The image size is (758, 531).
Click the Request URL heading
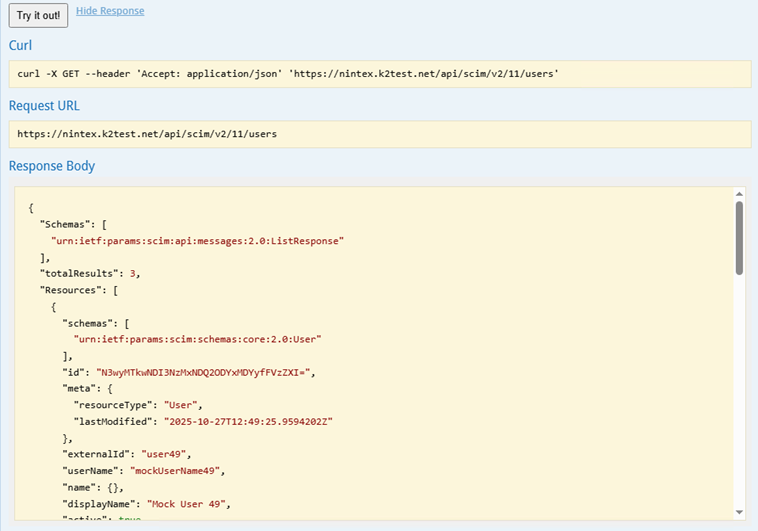coord(44,105)
